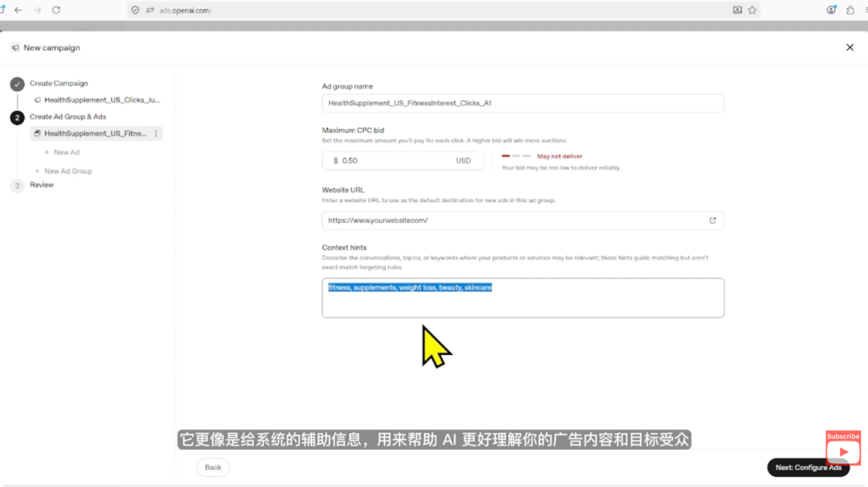Click the browser reload icon
The image size is (868, 487).
(56, 10)
